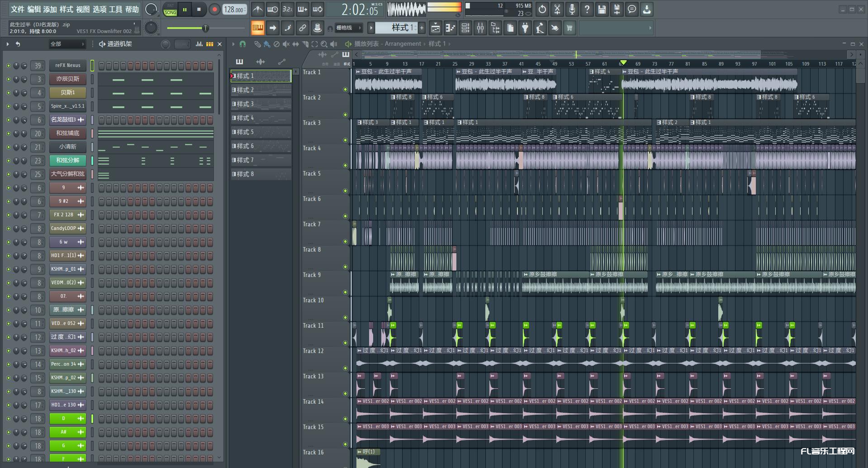The image size is (868, 468).
Task: Open the 亦辰贝斯 channel button
Action: (68, 79)
